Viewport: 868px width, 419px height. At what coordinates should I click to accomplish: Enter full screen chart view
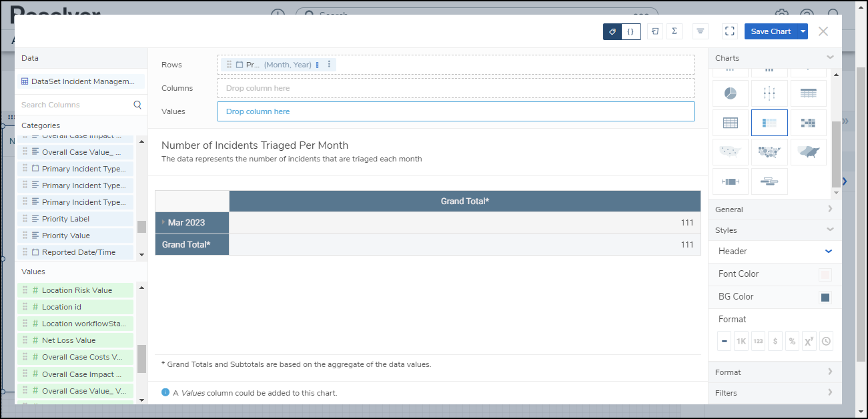730,31
